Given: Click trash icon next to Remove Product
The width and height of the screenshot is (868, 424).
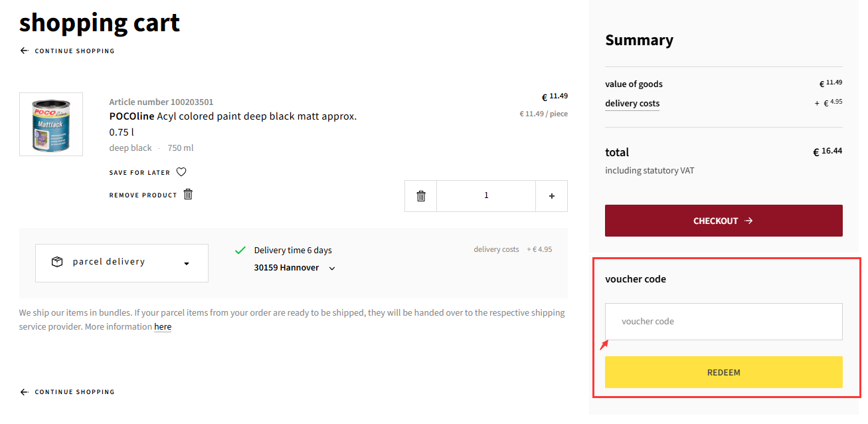Looking at the screenshot, I should point(188,194).
